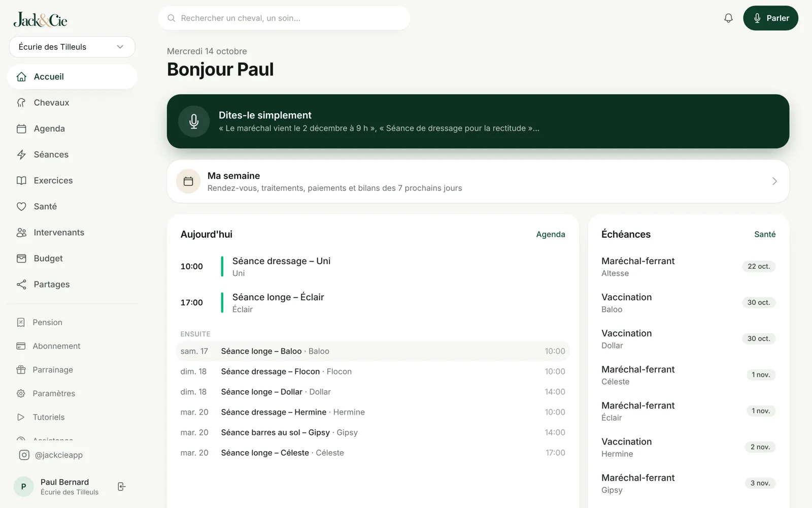Click the play icon next to Tutoriels
812x508 pixels.
click(x=21, y=417)
